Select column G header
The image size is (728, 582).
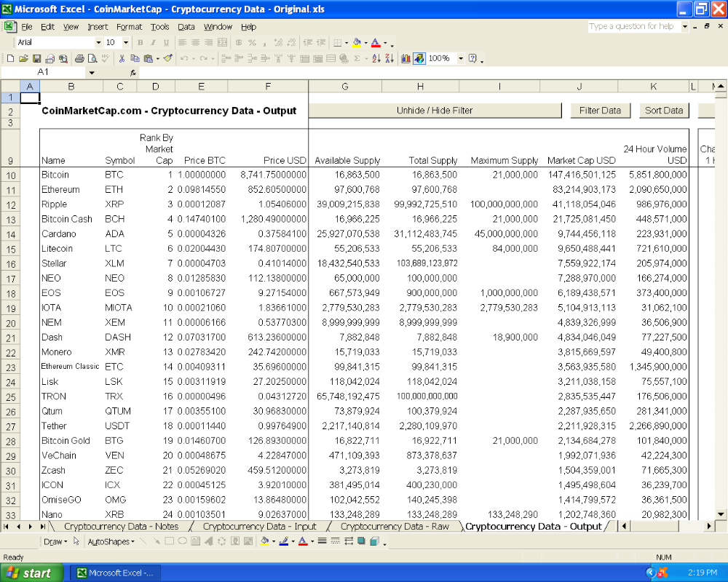click(345, 87)
